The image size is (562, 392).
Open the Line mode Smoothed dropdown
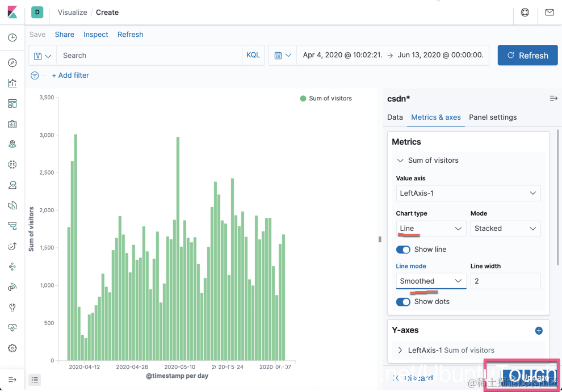tap(431, 281)
